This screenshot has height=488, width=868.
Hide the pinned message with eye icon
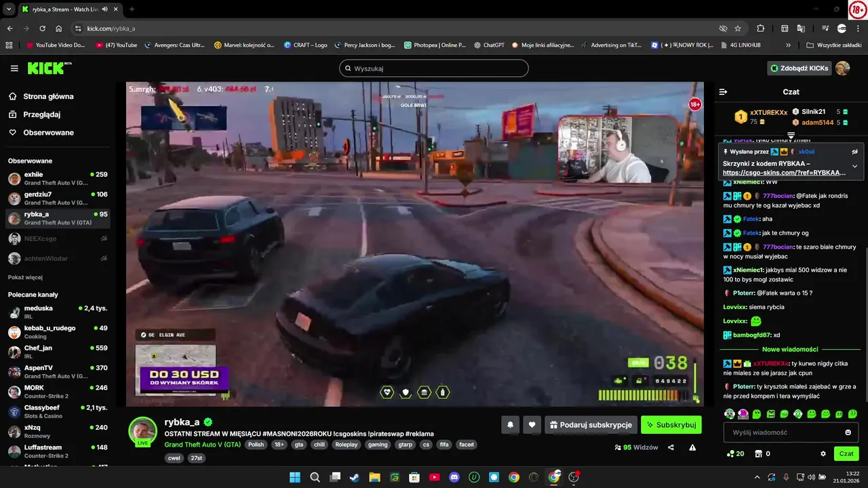click(x=854, y=152)
